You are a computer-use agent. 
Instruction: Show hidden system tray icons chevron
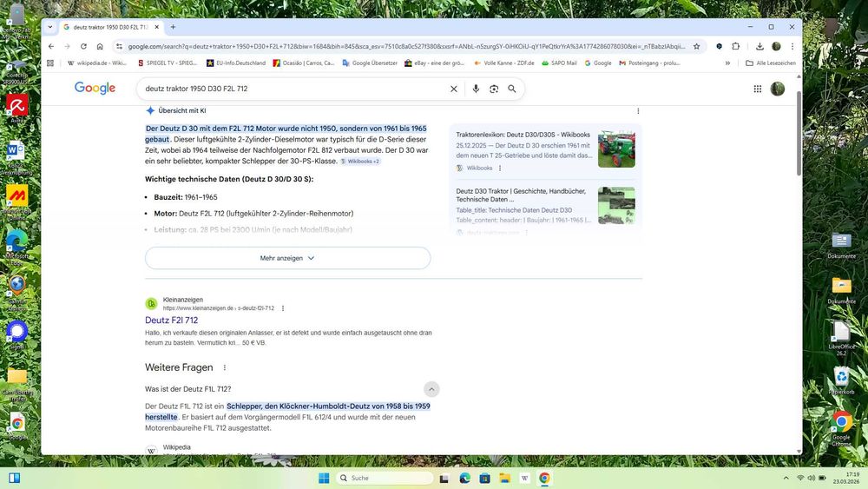pyautogui.click(x=786, y=478)
